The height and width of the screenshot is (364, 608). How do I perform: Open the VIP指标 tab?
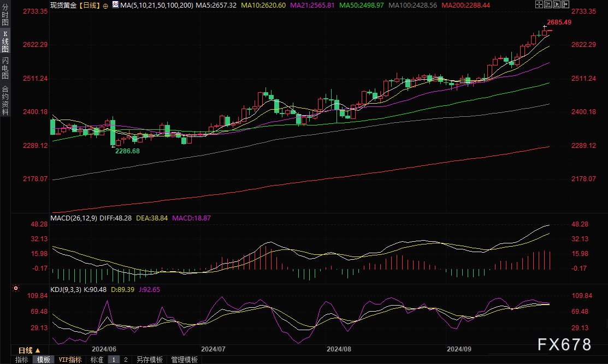pos(70,360)
